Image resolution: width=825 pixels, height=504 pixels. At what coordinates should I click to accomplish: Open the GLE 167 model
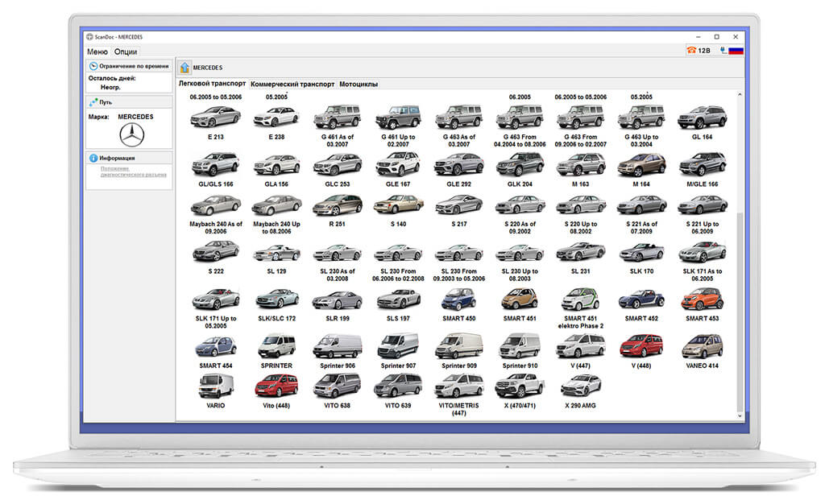tap(398, 164)
